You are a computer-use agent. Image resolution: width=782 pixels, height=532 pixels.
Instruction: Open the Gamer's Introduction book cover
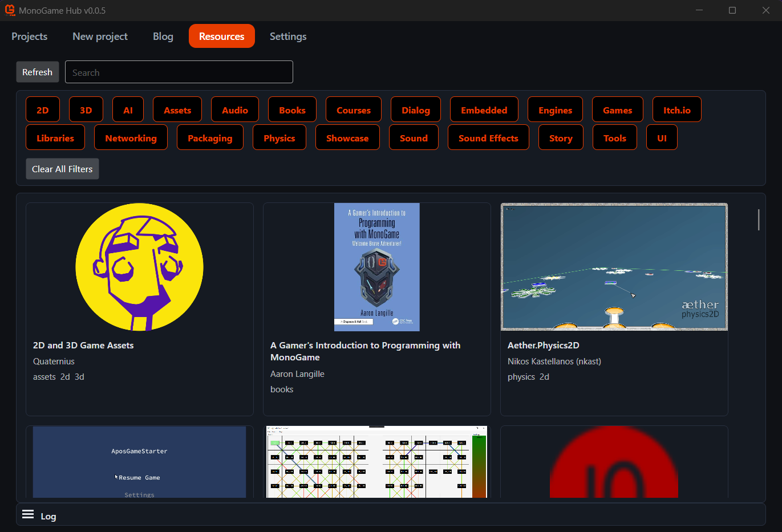(x=377, y=267)
